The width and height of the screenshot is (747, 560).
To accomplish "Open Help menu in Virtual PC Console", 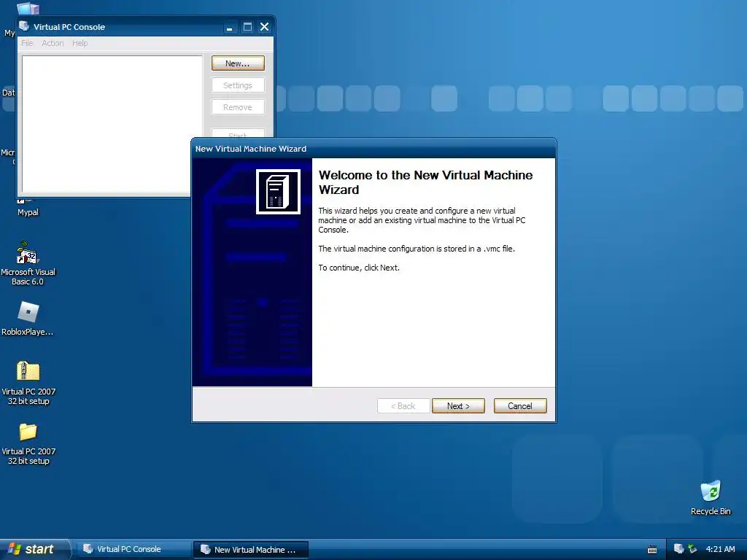I will click(80, 43).
